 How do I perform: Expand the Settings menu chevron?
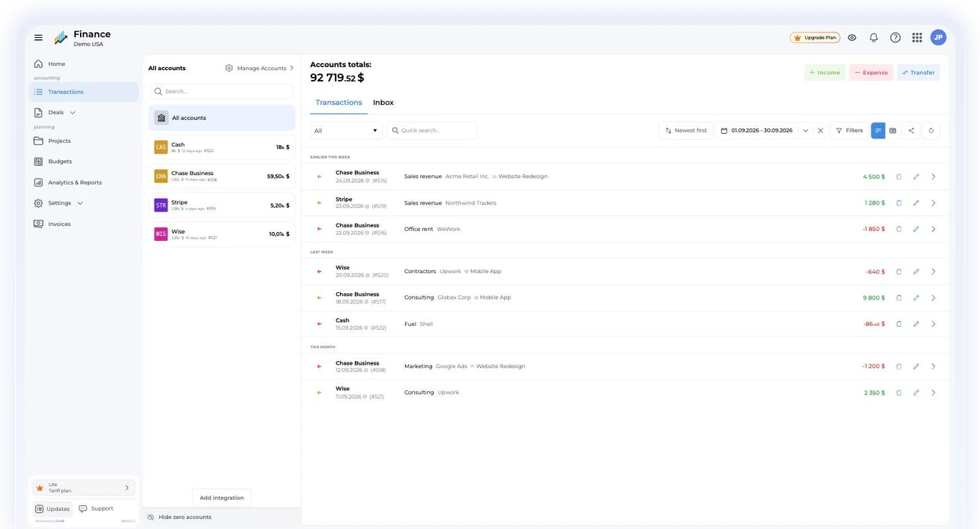tap(80, 203)
